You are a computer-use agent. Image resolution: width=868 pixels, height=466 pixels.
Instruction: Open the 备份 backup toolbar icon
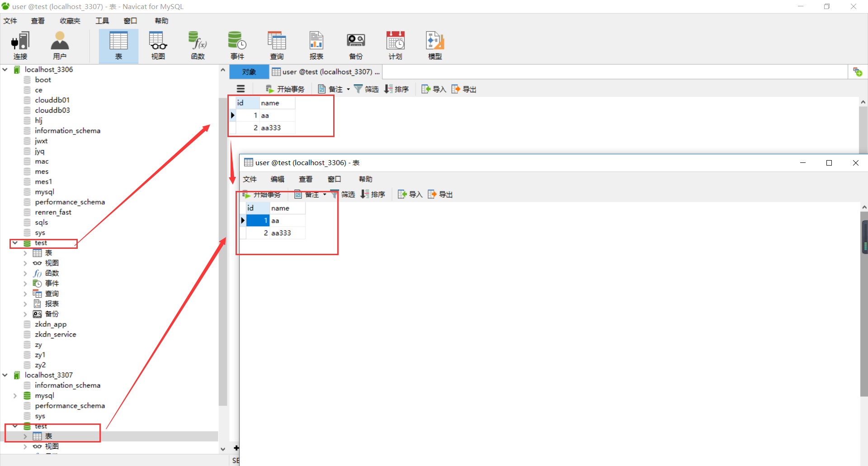point(356,46)
